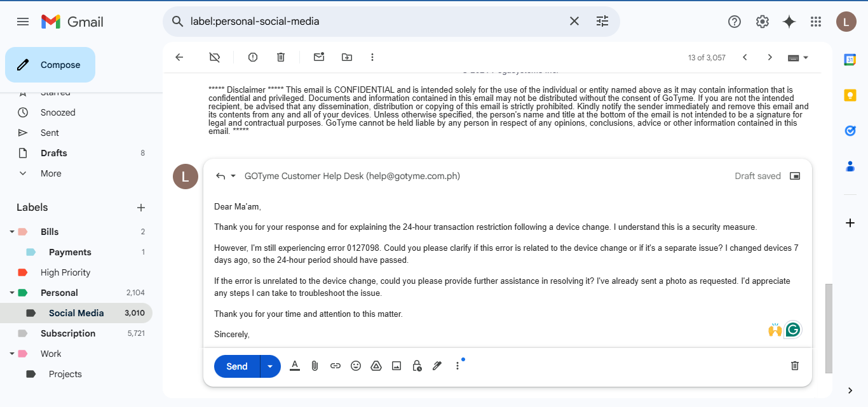
Task: Open Google Tasks in side panel
Action: (850, 131)
